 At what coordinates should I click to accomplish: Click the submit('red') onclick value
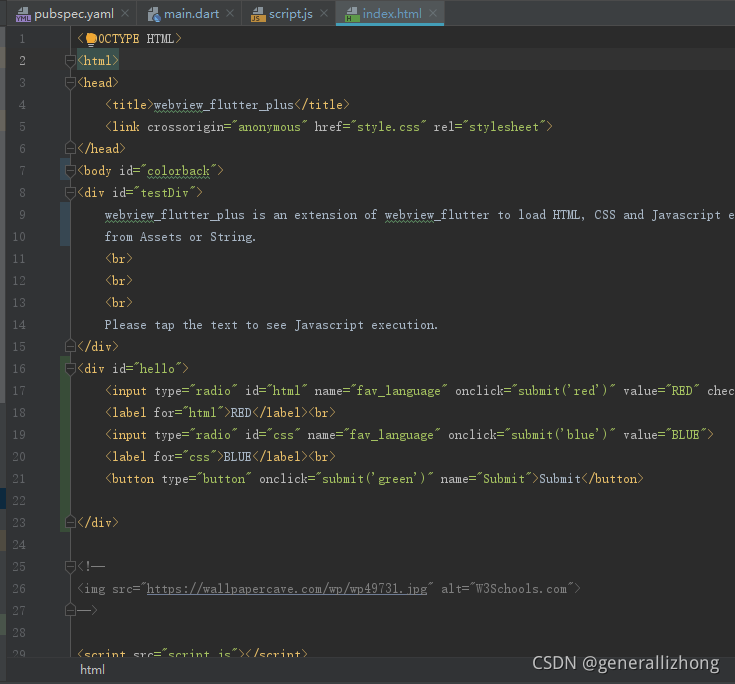click(564, 391)
